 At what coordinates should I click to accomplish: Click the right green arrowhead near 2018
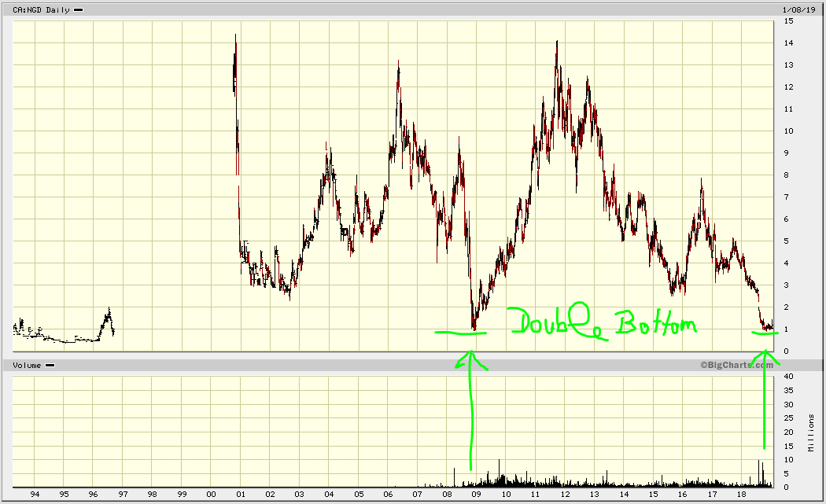click(765, 359)
